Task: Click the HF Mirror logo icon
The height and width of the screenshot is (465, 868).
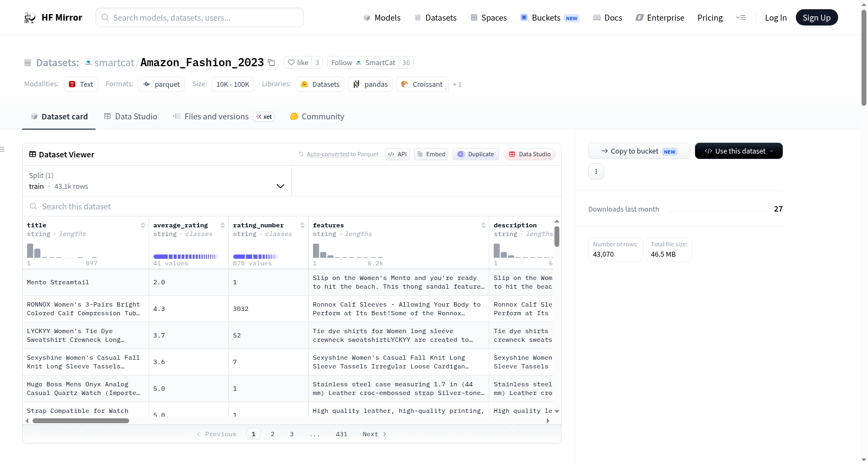Action: tap(30, 18)
